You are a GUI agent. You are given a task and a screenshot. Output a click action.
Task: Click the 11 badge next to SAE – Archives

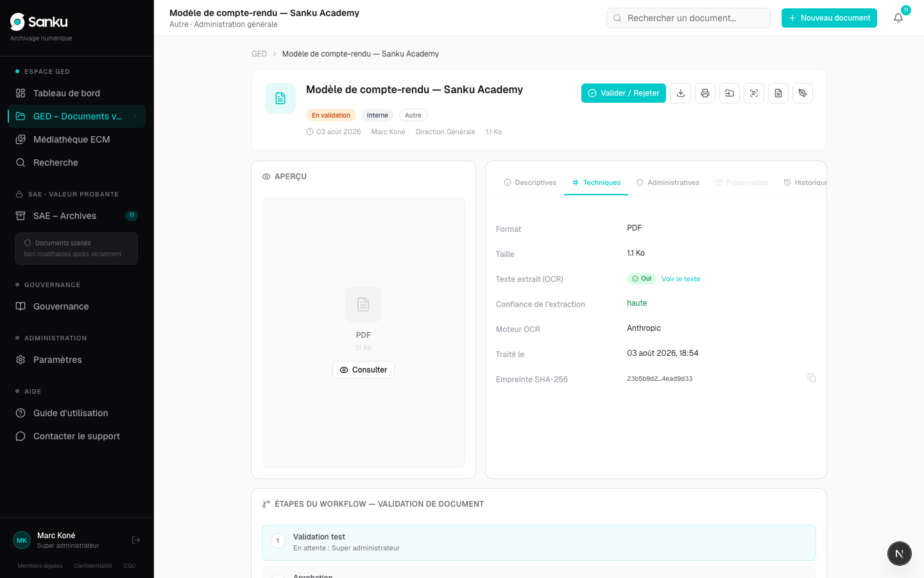(x=132, y=216)
